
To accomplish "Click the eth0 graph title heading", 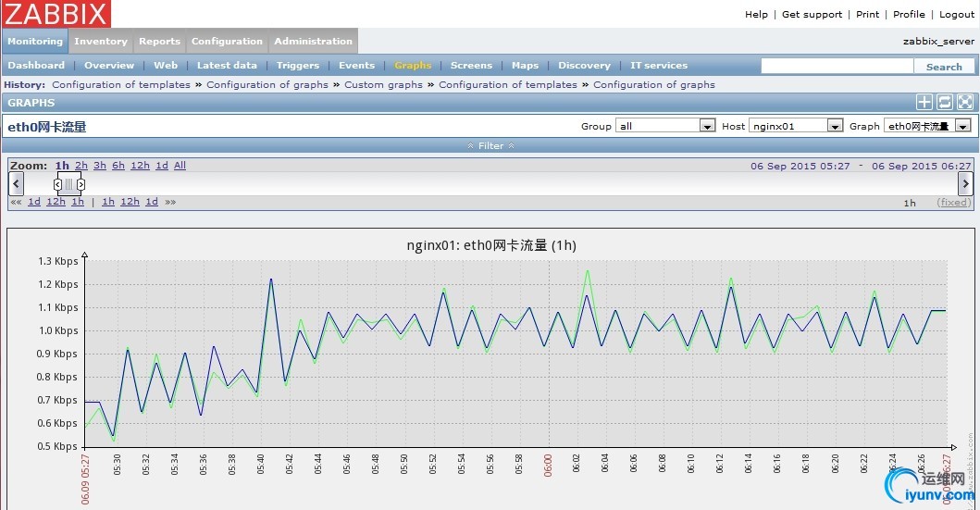I will click(47, 127).
